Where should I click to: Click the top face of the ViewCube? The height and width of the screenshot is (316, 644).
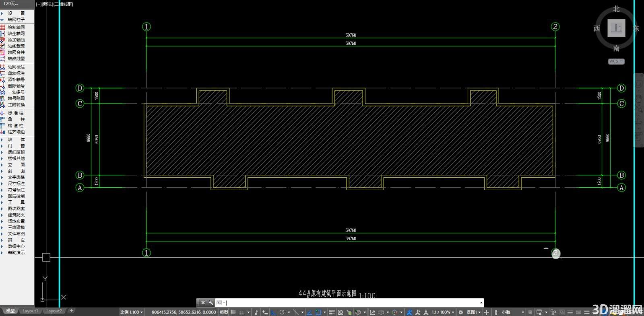coord(616,28)
